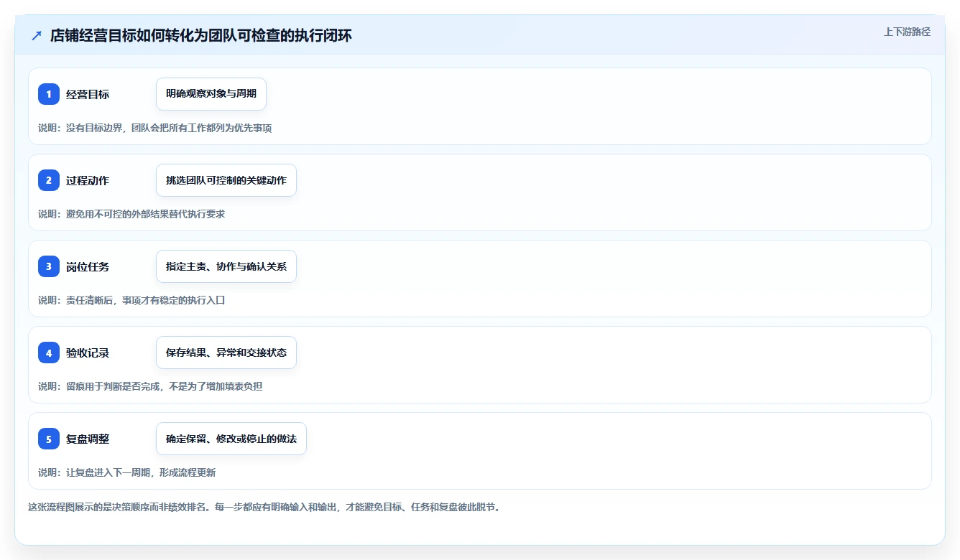960x560 pixels.
Task: Click the step 4 number badge
Action: pyautogui.click(x=49, y=353)
